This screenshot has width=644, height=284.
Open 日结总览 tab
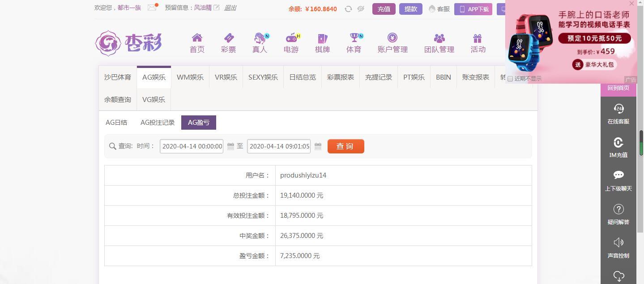point(303,77)
